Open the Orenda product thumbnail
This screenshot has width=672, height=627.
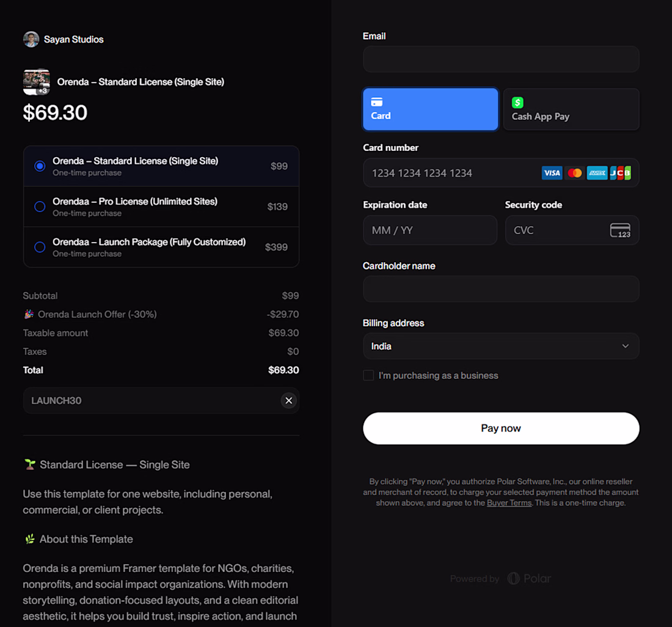[x=37, y=82]
